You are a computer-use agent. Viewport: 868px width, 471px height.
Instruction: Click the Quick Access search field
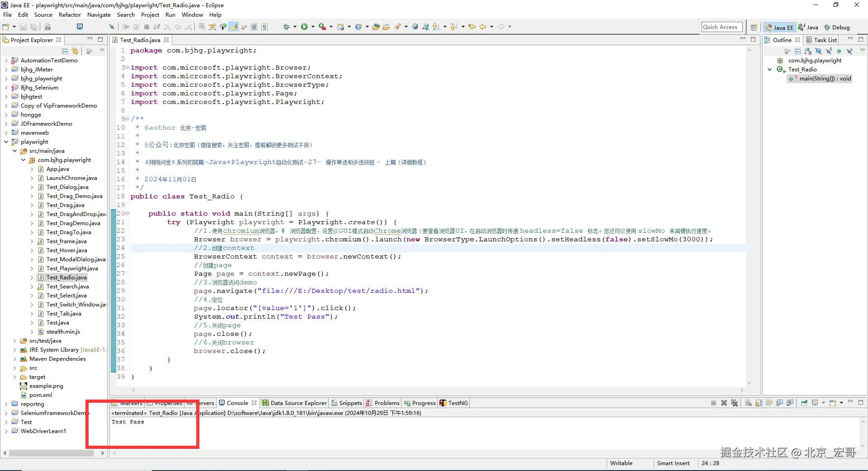(722, 27)
